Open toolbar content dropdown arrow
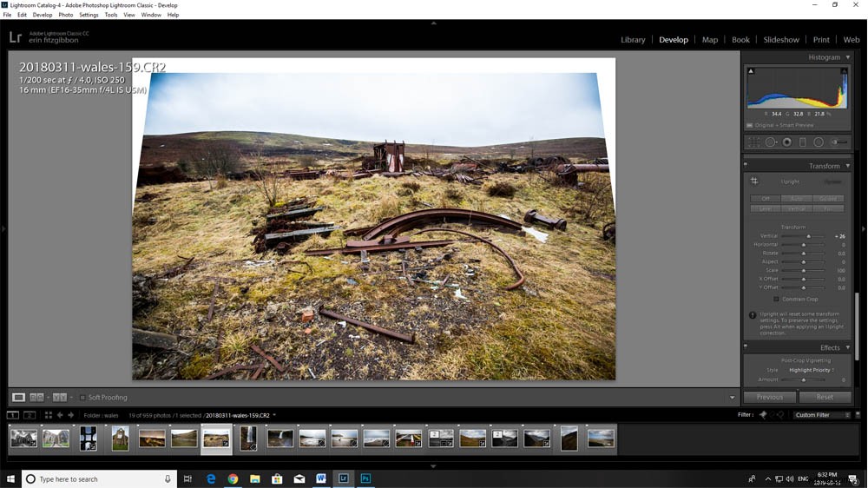Screen dimensions: 868x488 732,397
